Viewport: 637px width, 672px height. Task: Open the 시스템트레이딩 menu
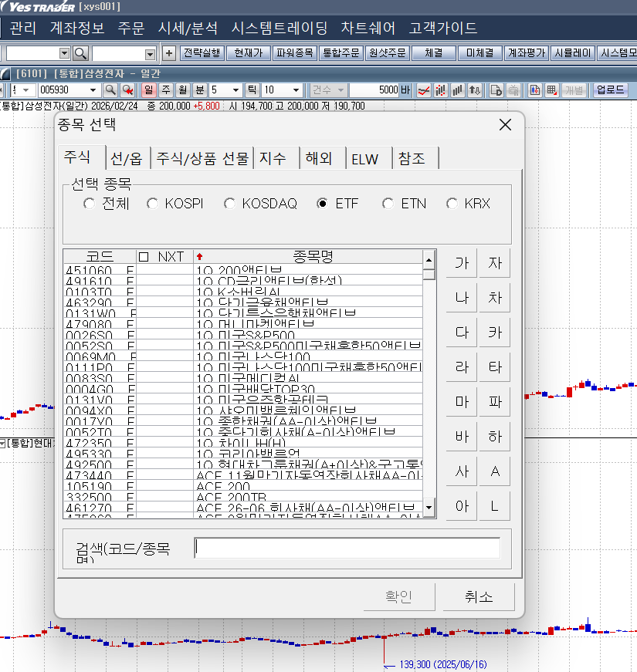pos(279,29)
